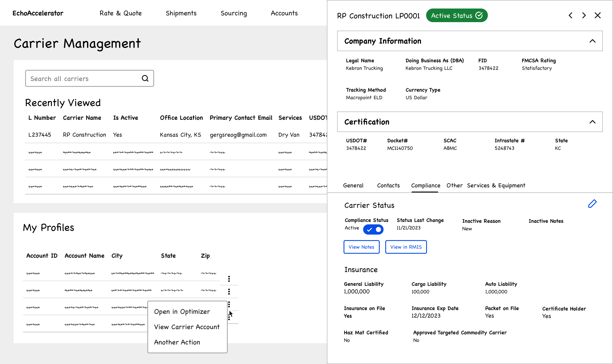The width and height of the screenshot is (613, 364).
Task: Click gergsreog@gmail.com email cell
Action: click(x=238, y=135)
